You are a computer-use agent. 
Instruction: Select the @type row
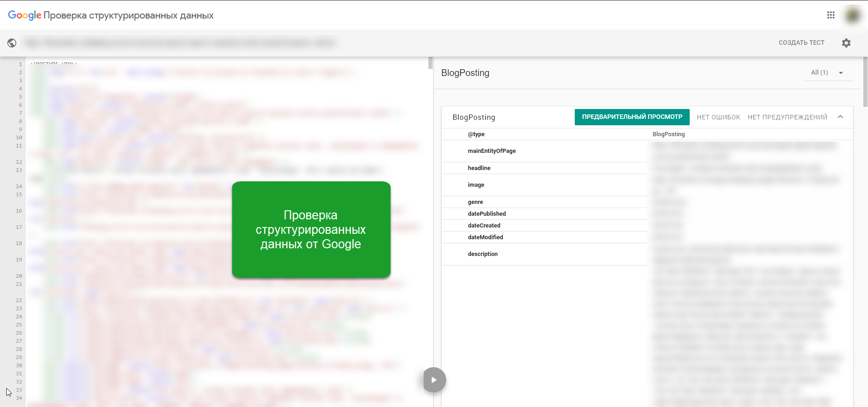pos(647,134)
